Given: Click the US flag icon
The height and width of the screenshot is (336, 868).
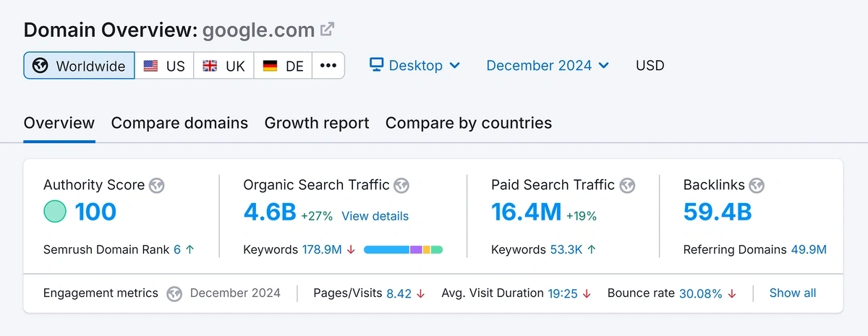Looking at the screenshot, I should [150, 66].
